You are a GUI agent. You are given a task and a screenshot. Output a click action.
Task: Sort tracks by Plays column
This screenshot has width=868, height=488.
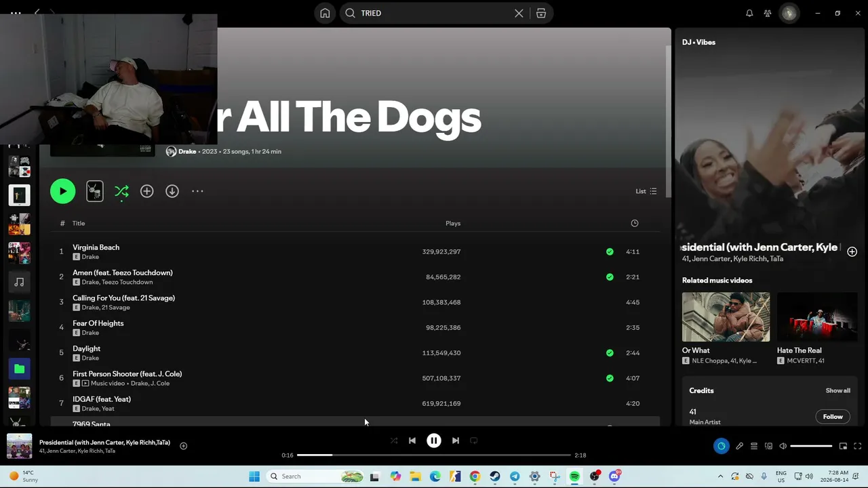(x=453, y=223)
